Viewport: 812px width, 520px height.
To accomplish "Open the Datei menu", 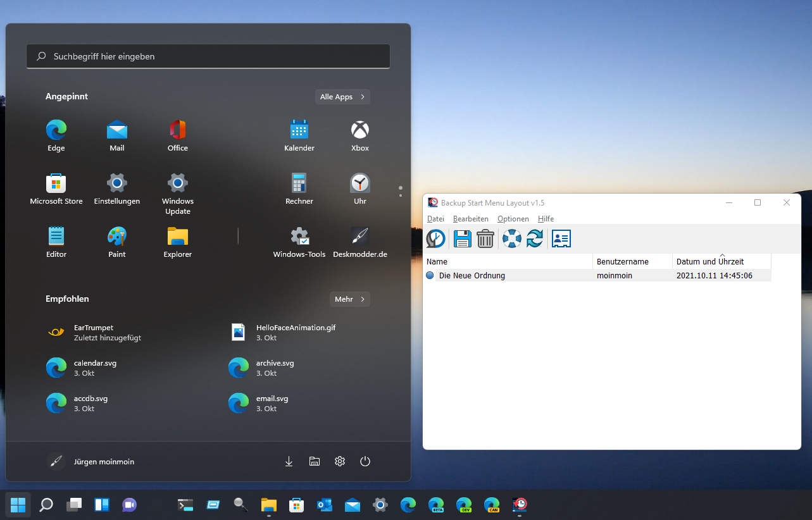I will tap(435, 219).
